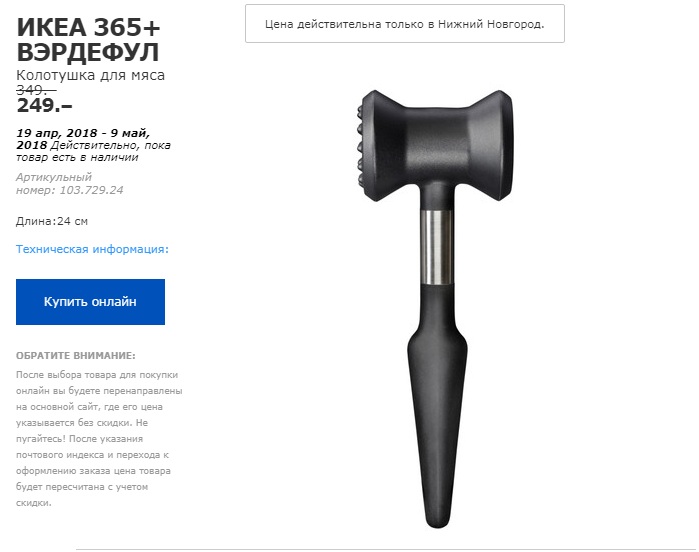699x552 pixels.
Task: Open the Техническая информация link
Action: click(93, 249)
